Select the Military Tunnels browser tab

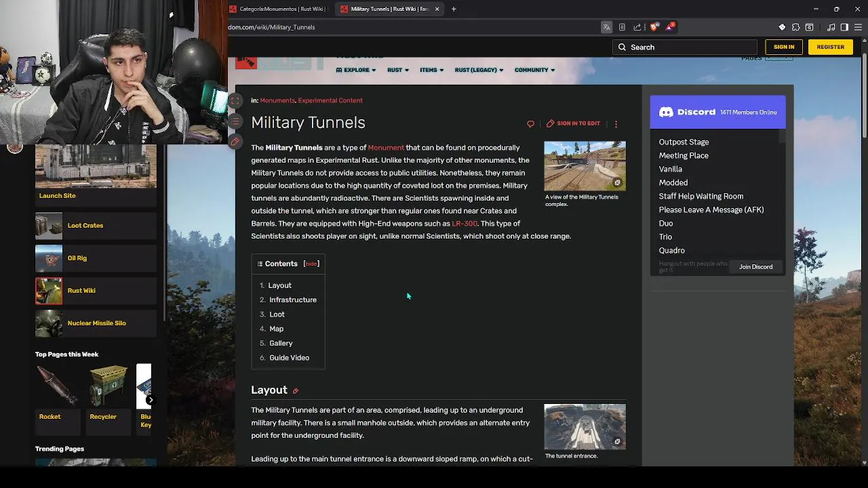click(389, 9)
